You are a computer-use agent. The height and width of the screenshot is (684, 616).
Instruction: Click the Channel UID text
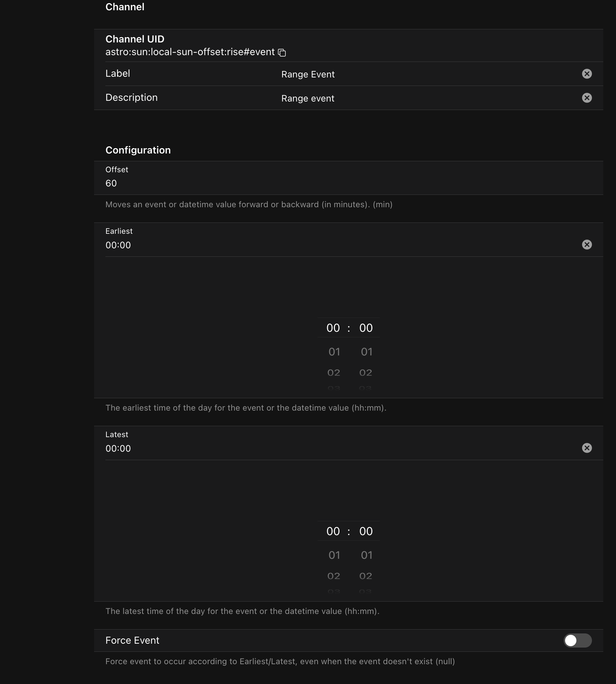(x=190, y=52)
